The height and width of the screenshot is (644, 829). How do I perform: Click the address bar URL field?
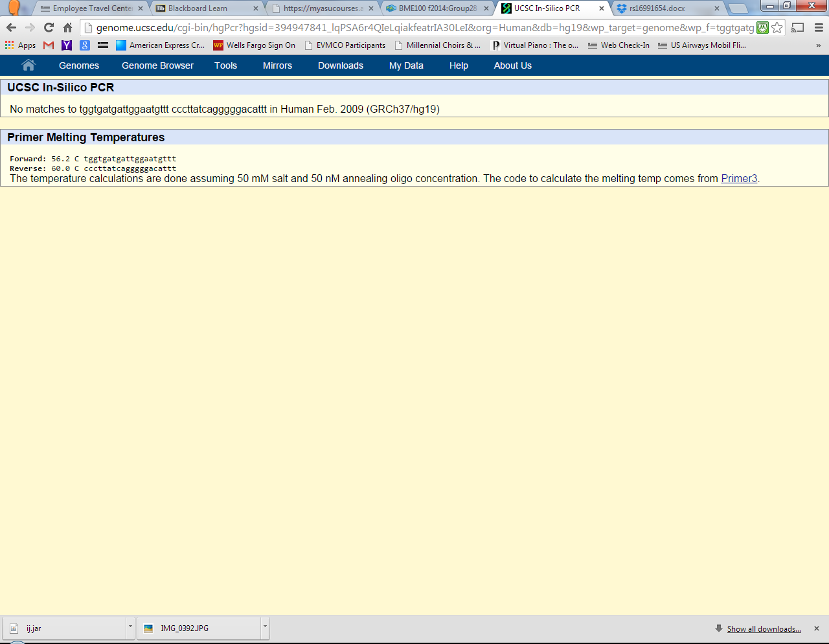tap(421, 27)
